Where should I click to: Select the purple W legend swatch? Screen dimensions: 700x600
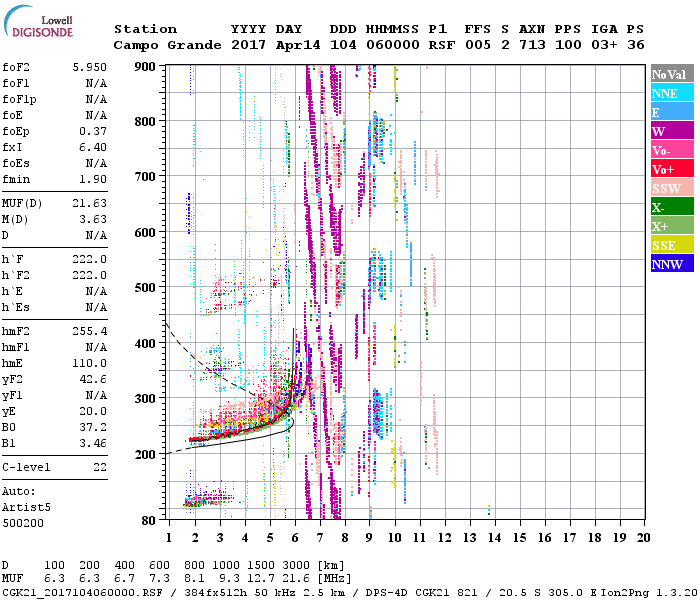(x=672, y=131)
